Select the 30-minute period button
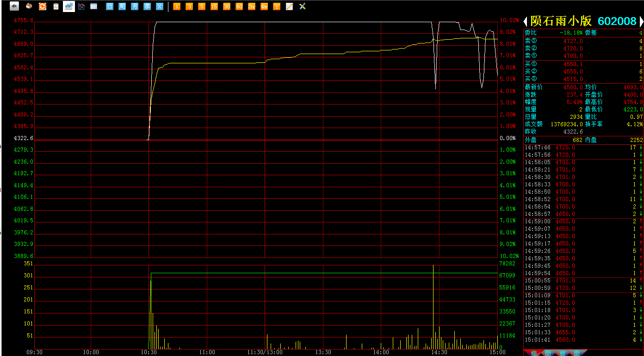The height and width of the screenshot is (356, 644). click(227, 6)
